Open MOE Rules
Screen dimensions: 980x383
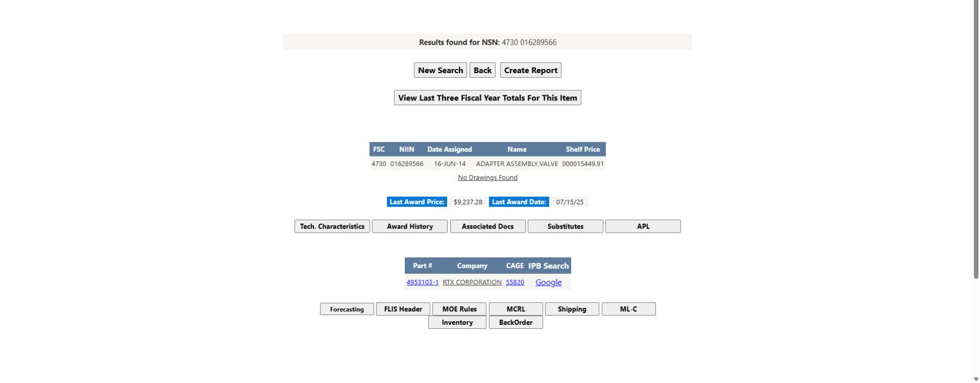[x=459, y=309]
